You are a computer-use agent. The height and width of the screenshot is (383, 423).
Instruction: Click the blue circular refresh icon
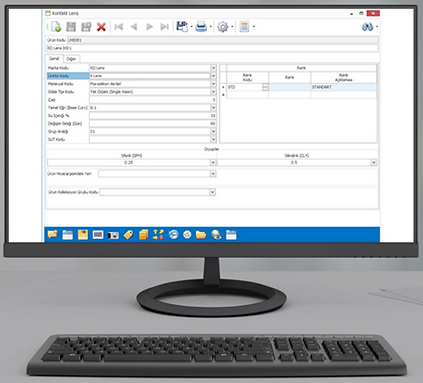coord(173,235)
